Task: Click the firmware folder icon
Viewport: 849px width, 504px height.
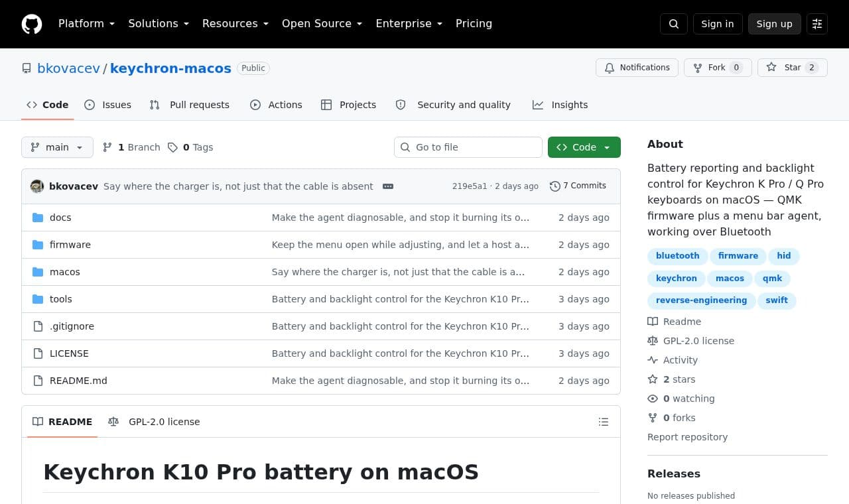Action: pyautogui.click(x=38, y=245)
